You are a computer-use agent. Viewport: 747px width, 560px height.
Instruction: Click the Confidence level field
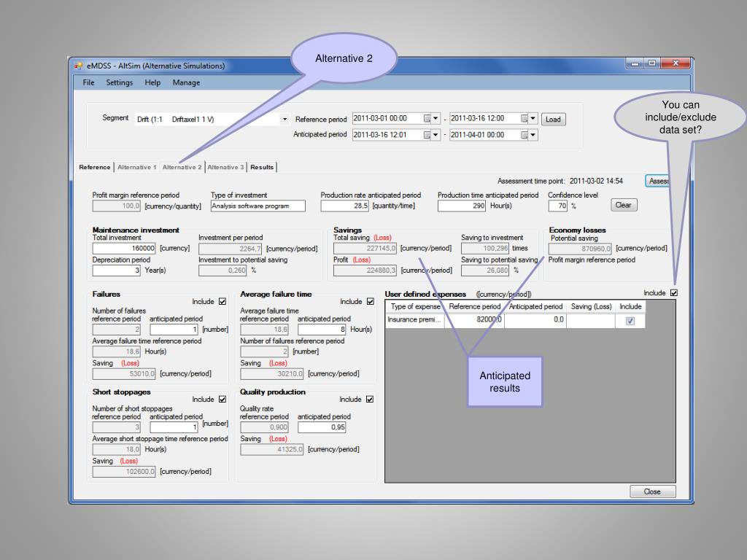558,206
